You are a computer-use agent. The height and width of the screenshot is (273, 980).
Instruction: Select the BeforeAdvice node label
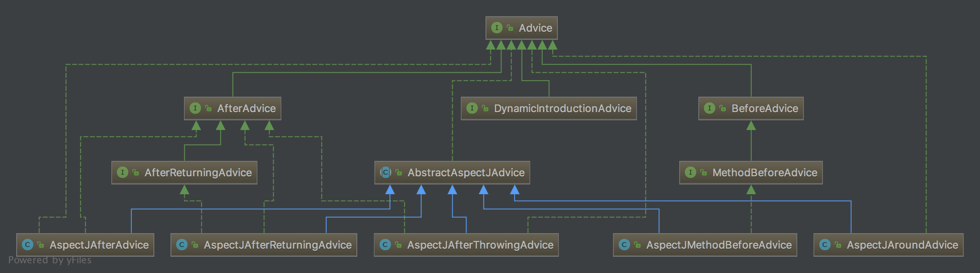tap(765, 108)
